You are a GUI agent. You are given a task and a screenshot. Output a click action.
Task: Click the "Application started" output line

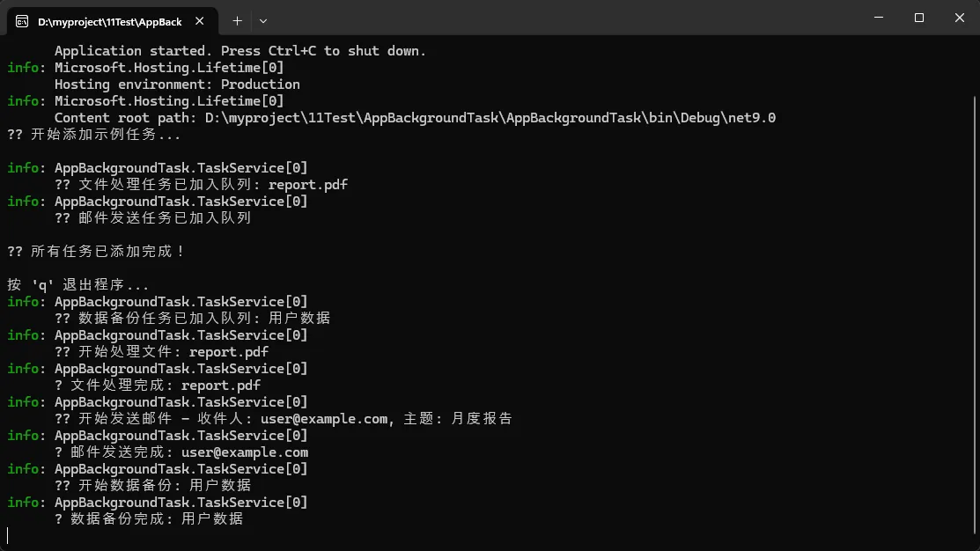point(239,51)
